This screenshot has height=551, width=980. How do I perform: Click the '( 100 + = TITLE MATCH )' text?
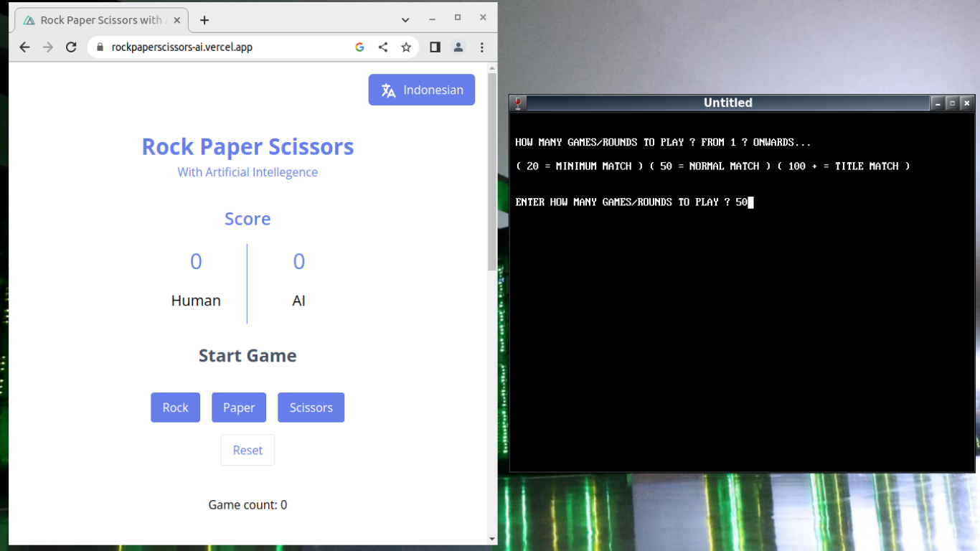(x=844, y=166)
